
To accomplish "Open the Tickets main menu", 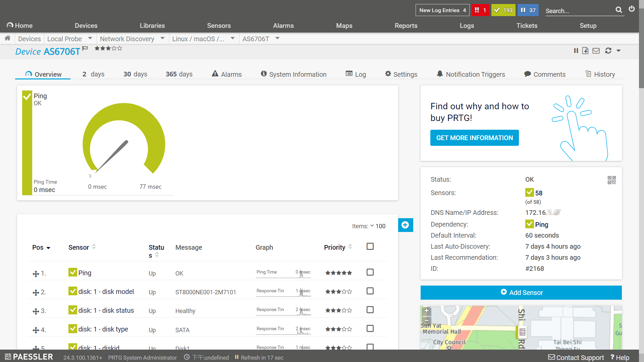I will tap(527, 25).
